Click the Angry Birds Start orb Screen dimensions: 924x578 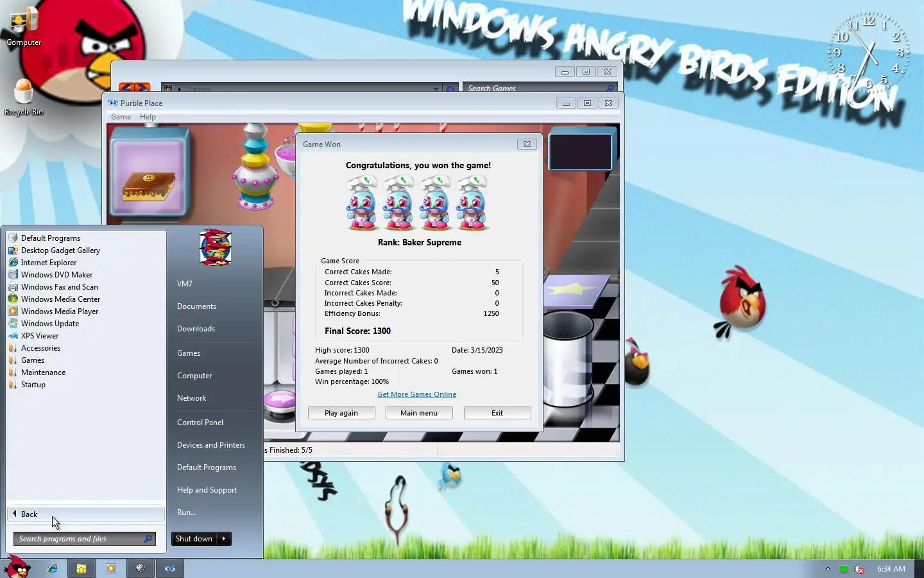click(x=17, y=568)
